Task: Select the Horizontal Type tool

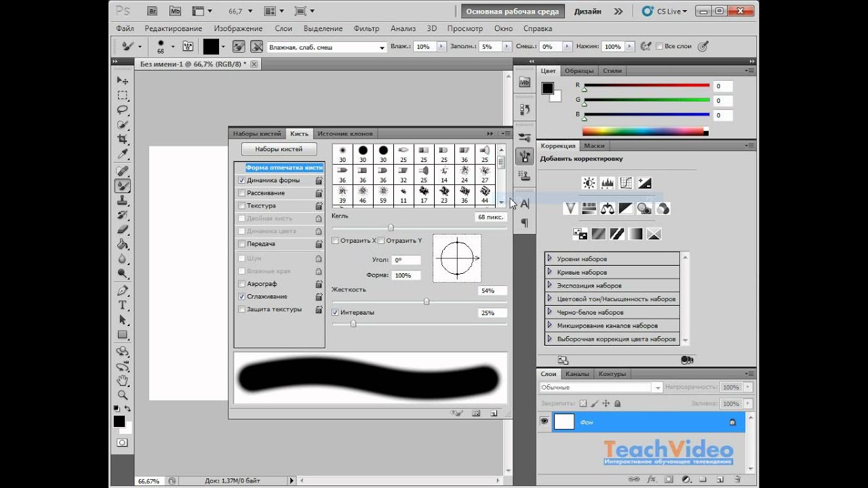Action: point(123,306)
